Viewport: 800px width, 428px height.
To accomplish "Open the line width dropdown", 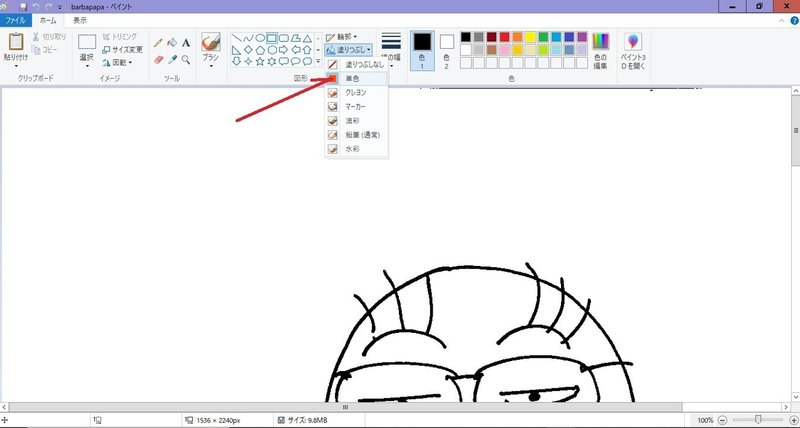I will [x=391, y=66].
